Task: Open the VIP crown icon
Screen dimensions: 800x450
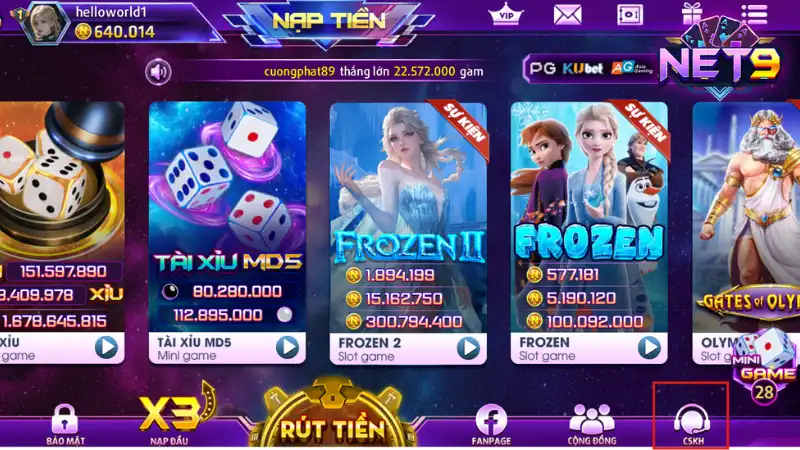Action: [506, 14]
